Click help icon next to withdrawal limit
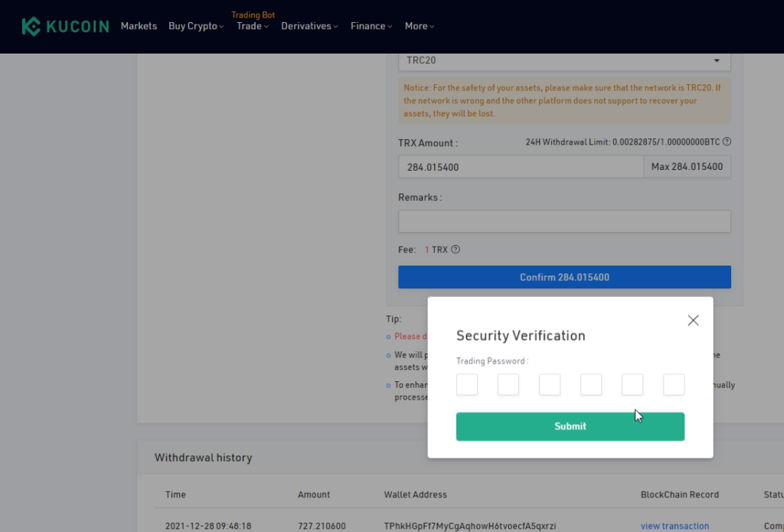This screenshot has height=532, width=784. pos(727,142)
